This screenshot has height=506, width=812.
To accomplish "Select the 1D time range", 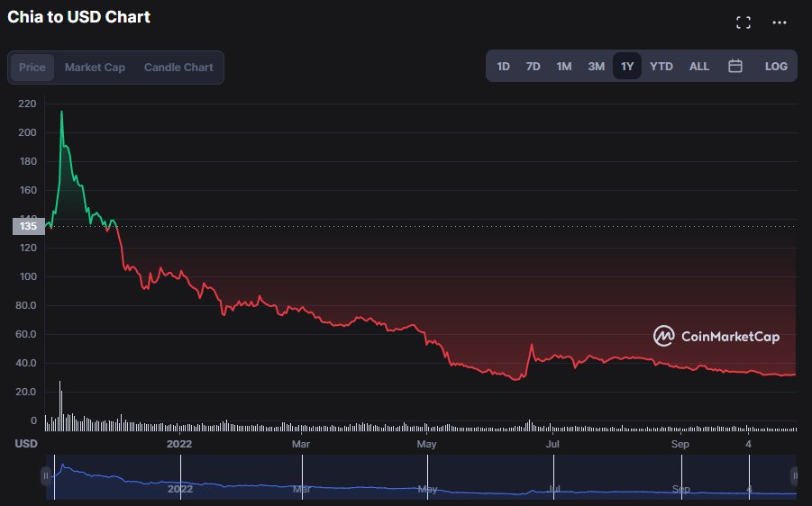I will pos(504,67).
